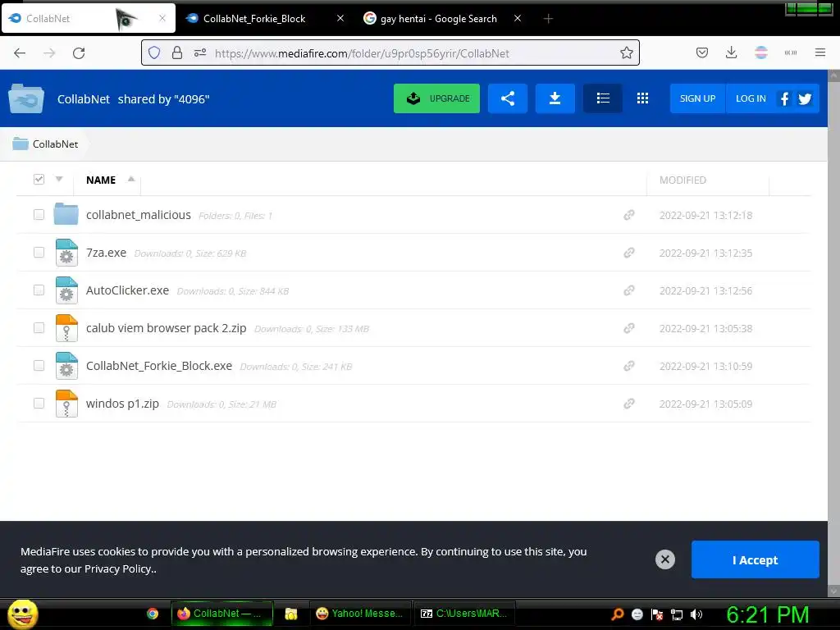Open Firefox application menu
Image resolution: width=840 pixels, height=630 pixels.
point(819,52)
